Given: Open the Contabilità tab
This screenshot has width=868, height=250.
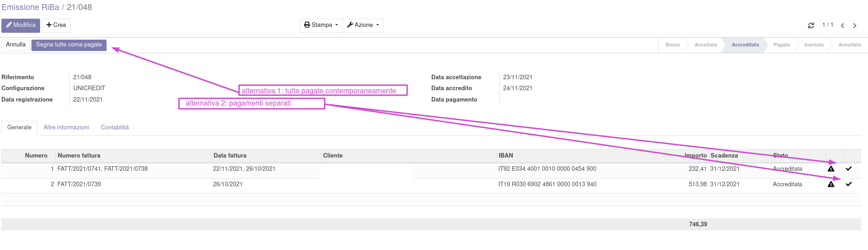Looking at the screenshot, I should [115, 128].
